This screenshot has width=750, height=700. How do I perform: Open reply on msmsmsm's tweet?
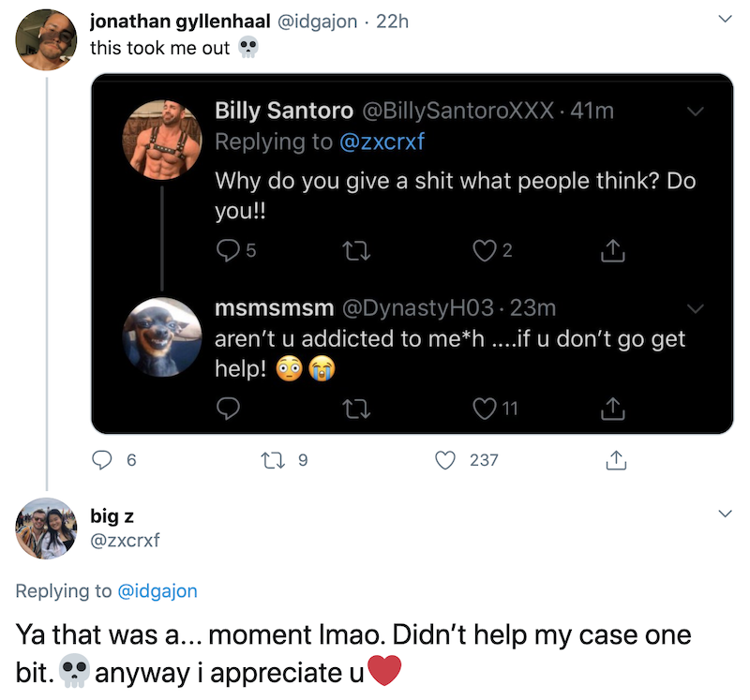pos(228,409)
